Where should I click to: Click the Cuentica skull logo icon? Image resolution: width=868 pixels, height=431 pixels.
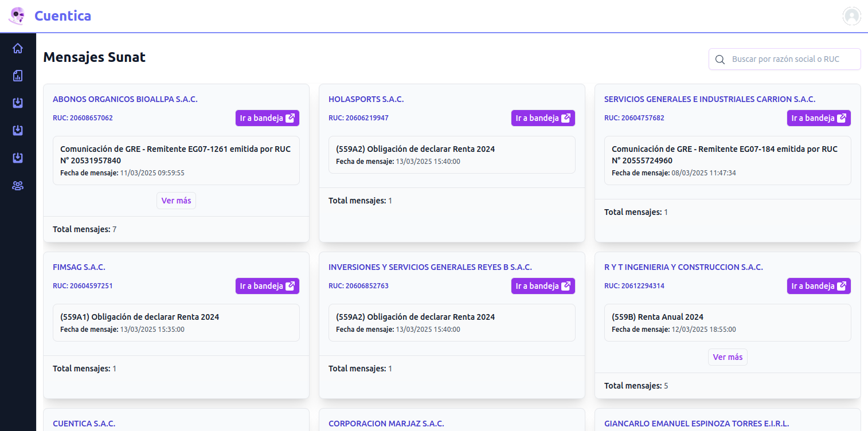point(17,16)
